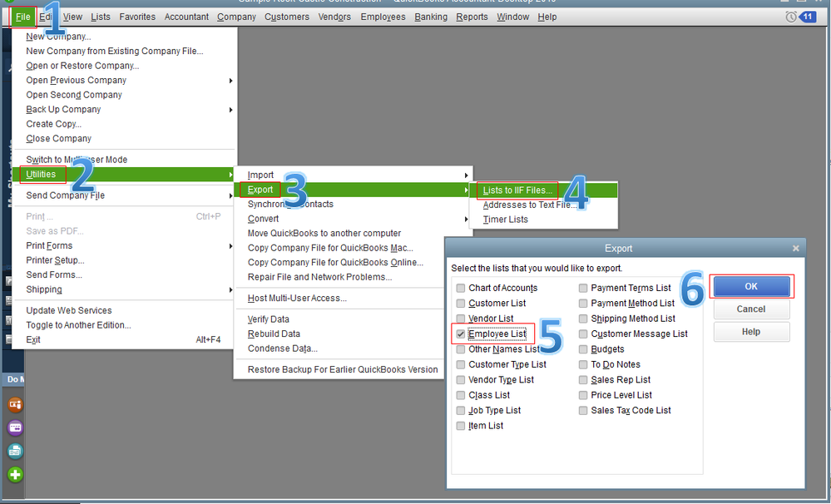The width and height of the screenshot is (831, 504).
Task: Expand the Open Previous Company submenu arrow
Action: (x=230, y=81)
